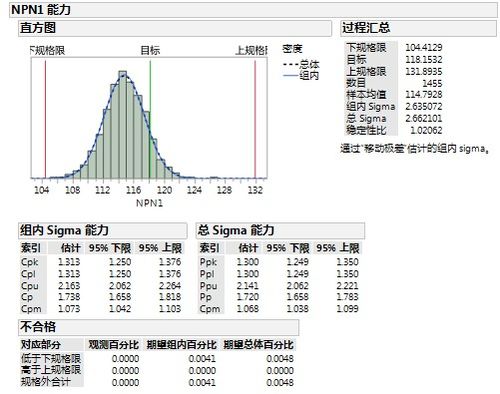Select the red lower spec limit line in histogram
This screenshot has width=500, height=394.
(x=46, y=118)
